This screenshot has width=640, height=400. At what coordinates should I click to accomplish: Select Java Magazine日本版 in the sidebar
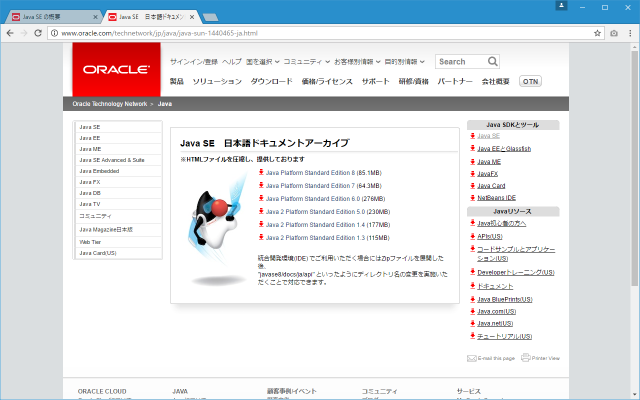click(x=118, y=229)
